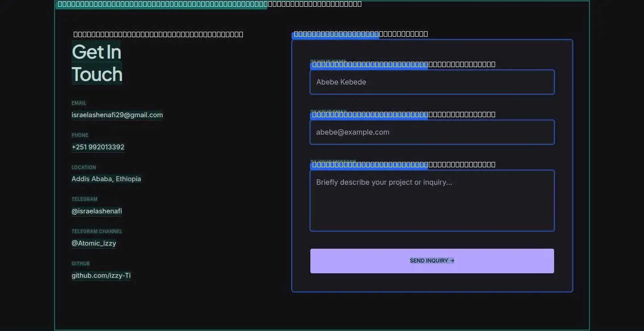The image size is (644, 331).
Task: Open the israelashenafi29@gmail.com email link
Action: tap(117, 115)
